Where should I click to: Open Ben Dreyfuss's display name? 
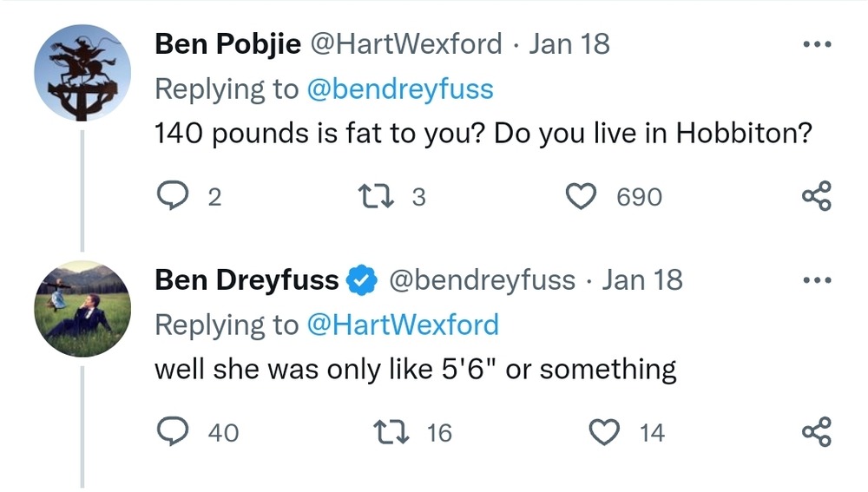point(247,279)
